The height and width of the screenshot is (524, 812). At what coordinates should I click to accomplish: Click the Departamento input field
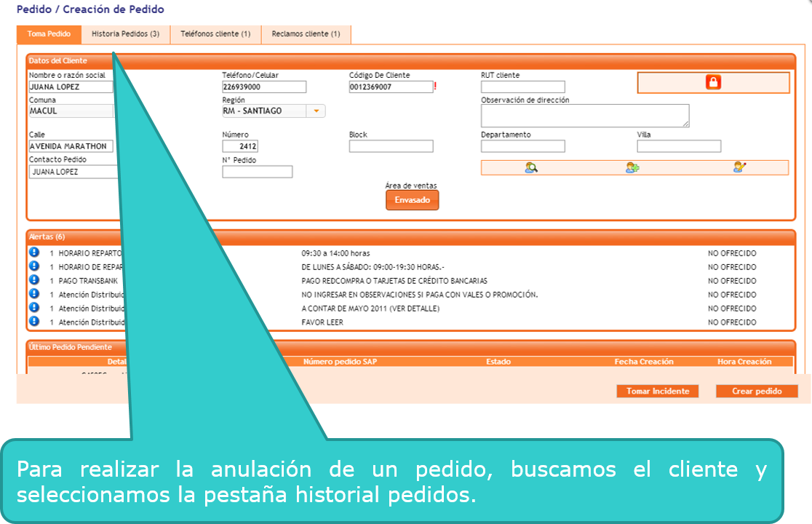pos(523,146)
